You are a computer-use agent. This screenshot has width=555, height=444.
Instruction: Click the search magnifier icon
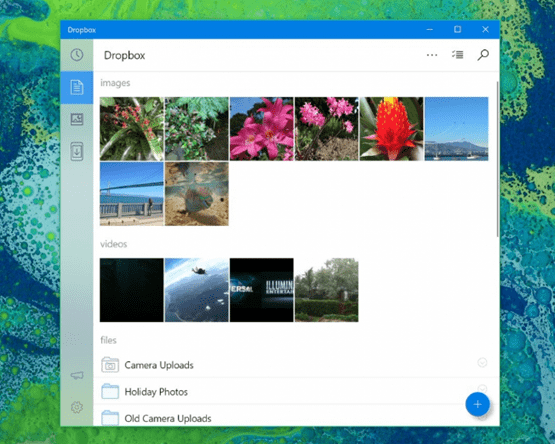[483, 55]
